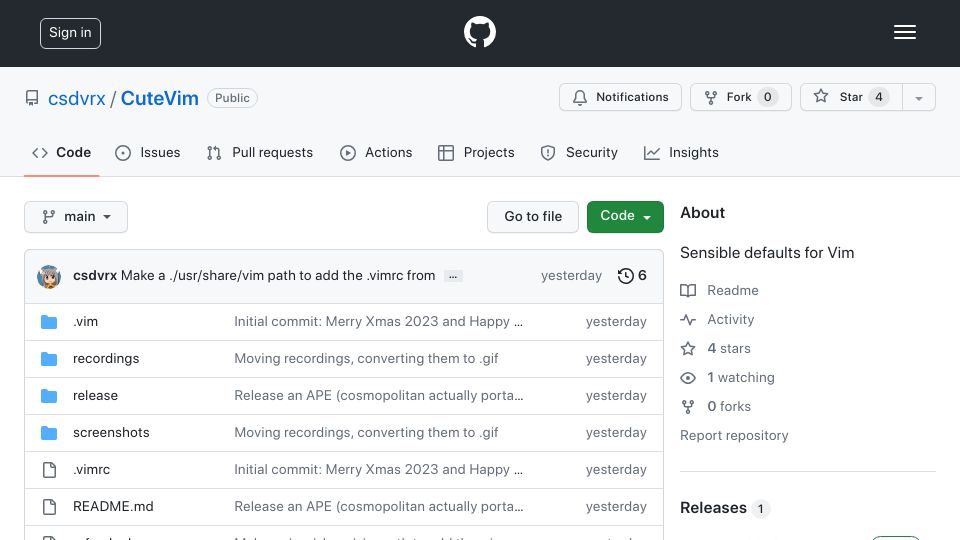
Task: Open the release folder
Action: (x=95, y=396)
